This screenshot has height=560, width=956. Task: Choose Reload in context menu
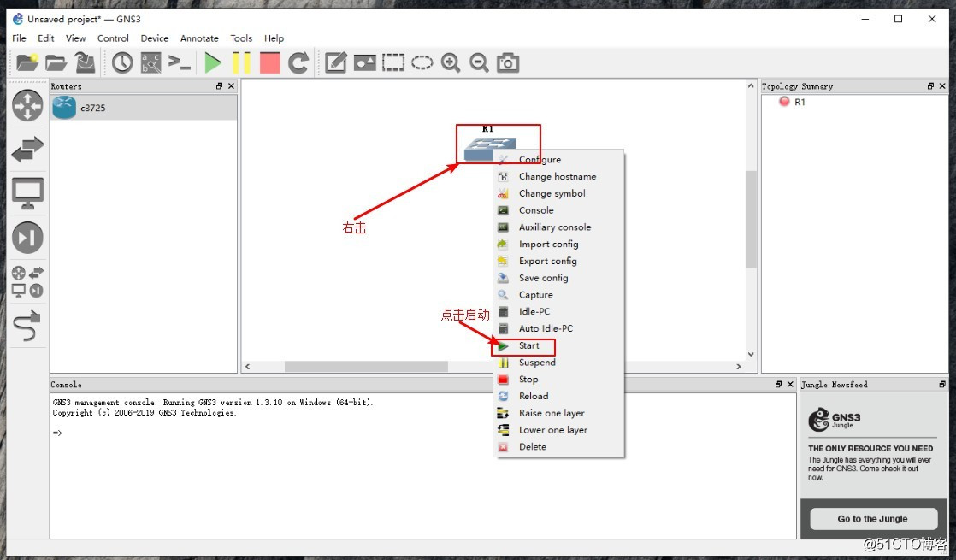(558, 396)
